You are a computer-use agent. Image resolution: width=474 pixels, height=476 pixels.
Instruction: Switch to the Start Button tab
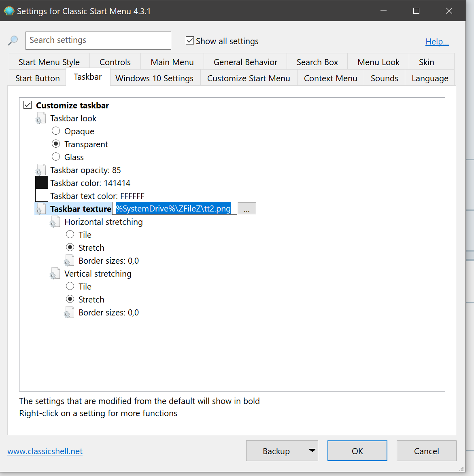coord(38,78)
